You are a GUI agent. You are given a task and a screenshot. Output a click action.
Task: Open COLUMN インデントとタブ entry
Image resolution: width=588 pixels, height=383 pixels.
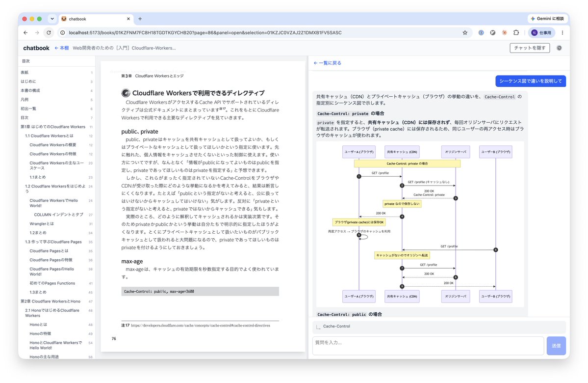tap(56, 215)
